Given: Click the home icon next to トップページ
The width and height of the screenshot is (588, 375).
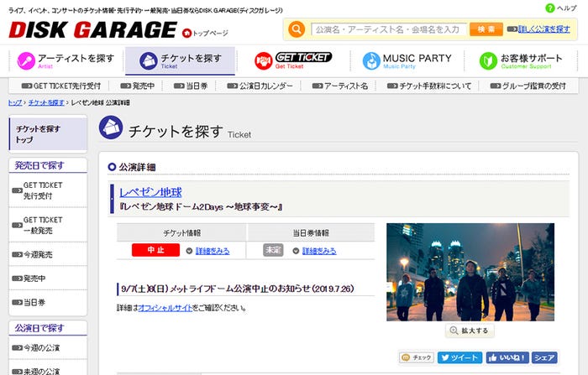Looking at the screenshot, I should [x=186, y=33].
